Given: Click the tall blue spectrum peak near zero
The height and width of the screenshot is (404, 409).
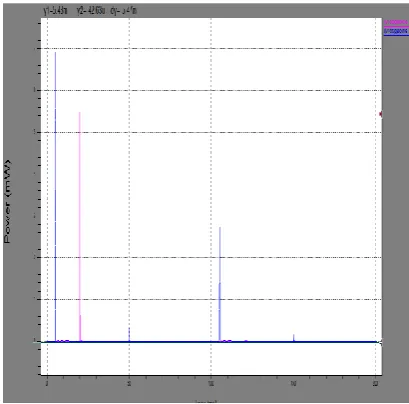Looking at the screenshot, I should (55, 196).
